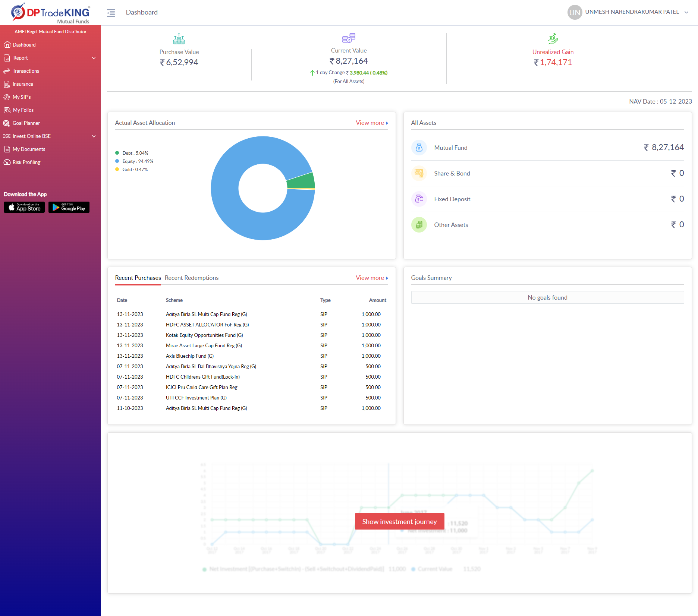698x616 pixels.
Task: Click Purchase Value ₹6,52,994 amount
Action: pos(179,63)
